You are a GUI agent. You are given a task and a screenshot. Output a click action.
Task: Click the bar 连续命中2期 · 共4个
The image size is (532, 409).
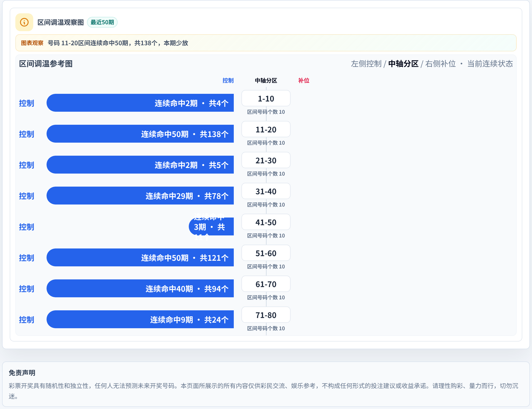coord(140,103)
